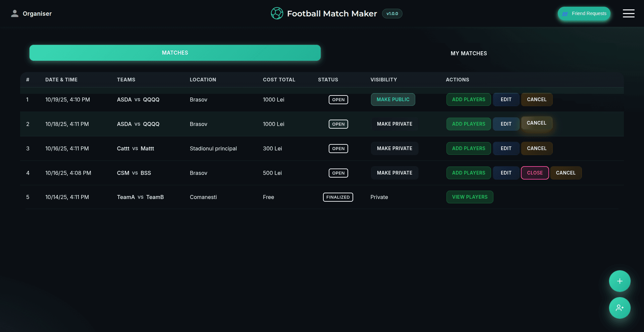Switch to the My Matches tab

(x=469, y=53)
